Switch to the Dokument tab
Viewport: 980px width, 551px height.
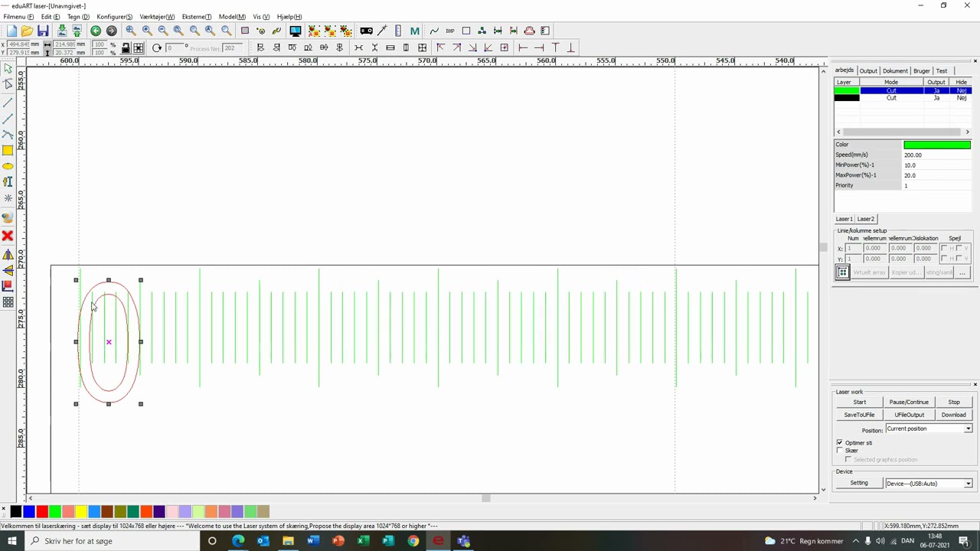point(894,71)
